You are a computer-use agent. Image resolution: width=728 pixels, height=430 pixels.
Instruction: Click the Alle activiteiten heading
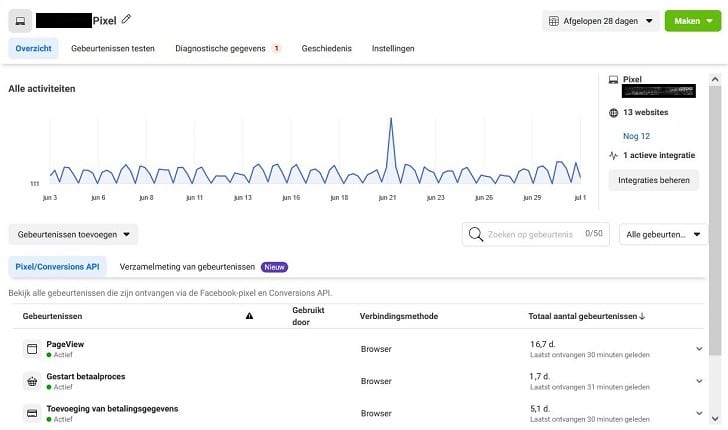coord(42,89)
